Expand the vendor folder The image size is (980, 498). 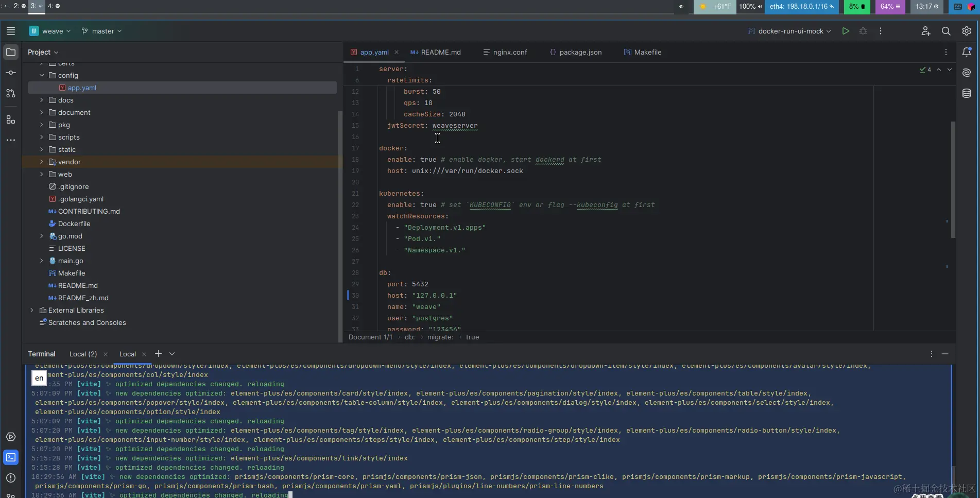click(x=42, y=162)
